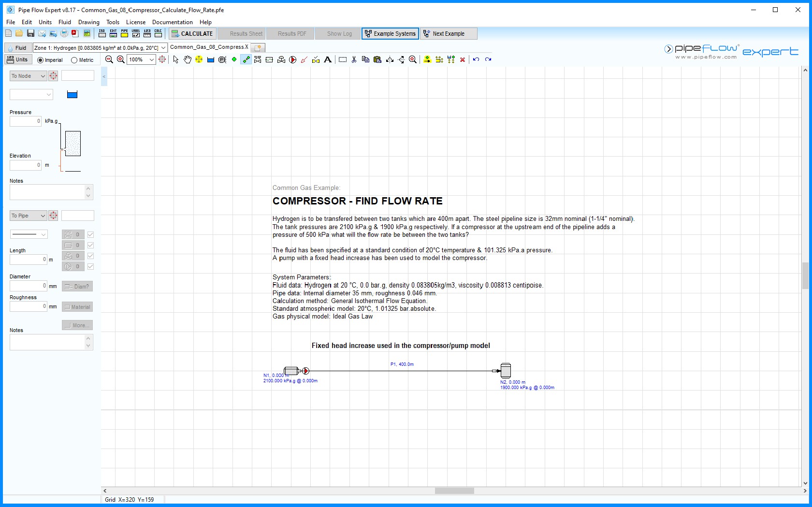812x507 pixels.
Task: Select the arrow pointer tool
Action: (175, 59)
